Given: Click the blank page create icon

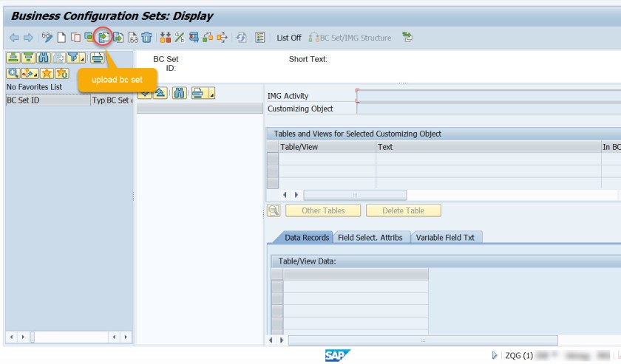Looking at the screenshot, I should point(61,38).
